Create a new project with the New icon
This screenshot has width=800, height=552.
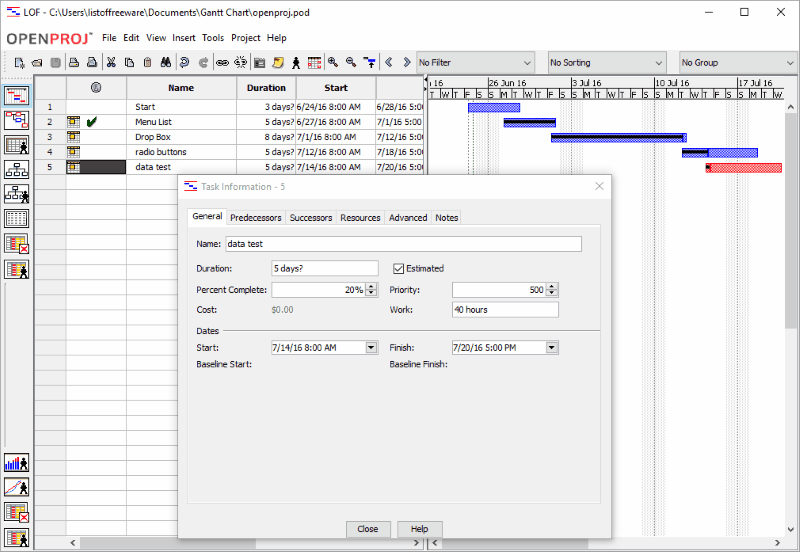click(19, 63)
